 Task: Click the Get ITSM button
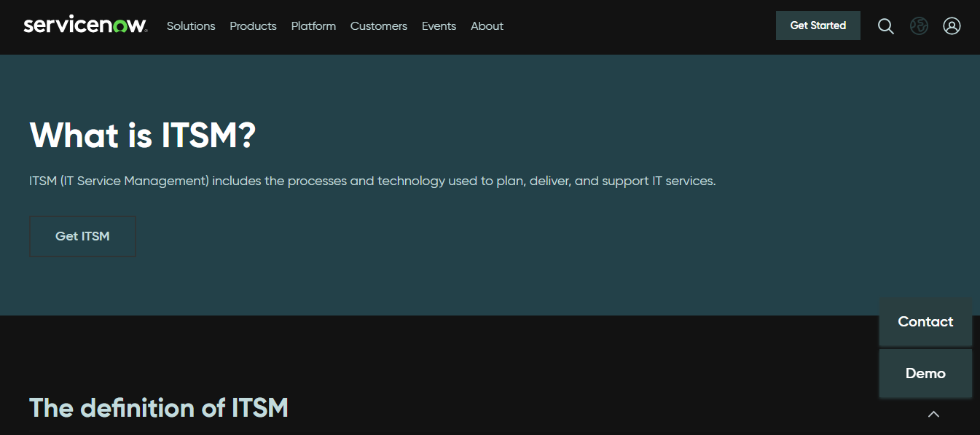point(82,236)
